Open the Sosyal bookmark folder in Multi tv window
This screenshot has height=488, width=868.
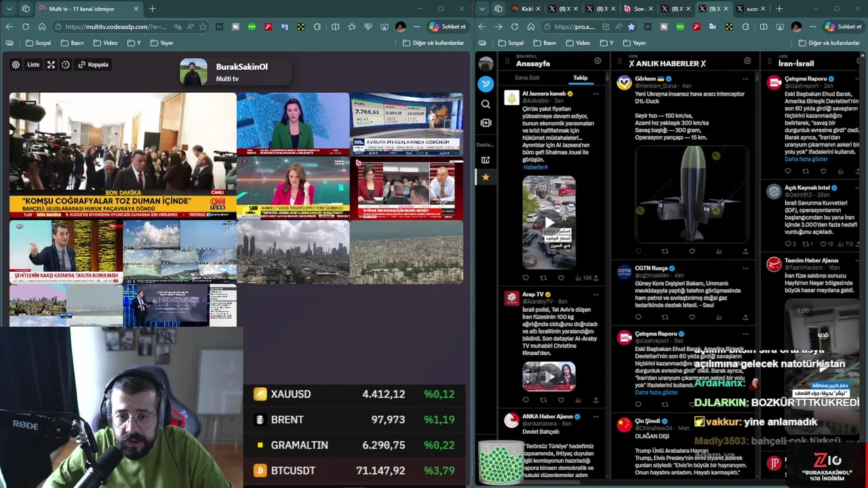click(38, 43)
